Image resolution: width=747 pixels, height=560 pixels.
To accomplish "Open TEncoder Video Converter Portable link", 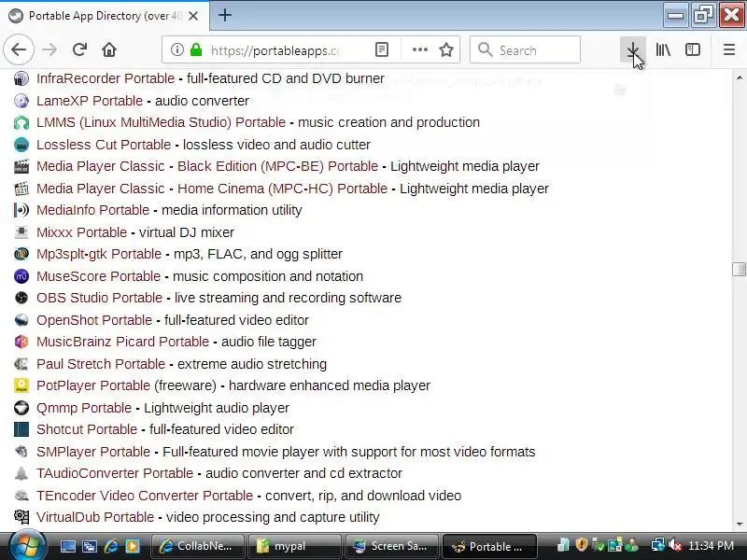I will pyautogui.click(x=145, y=496).
